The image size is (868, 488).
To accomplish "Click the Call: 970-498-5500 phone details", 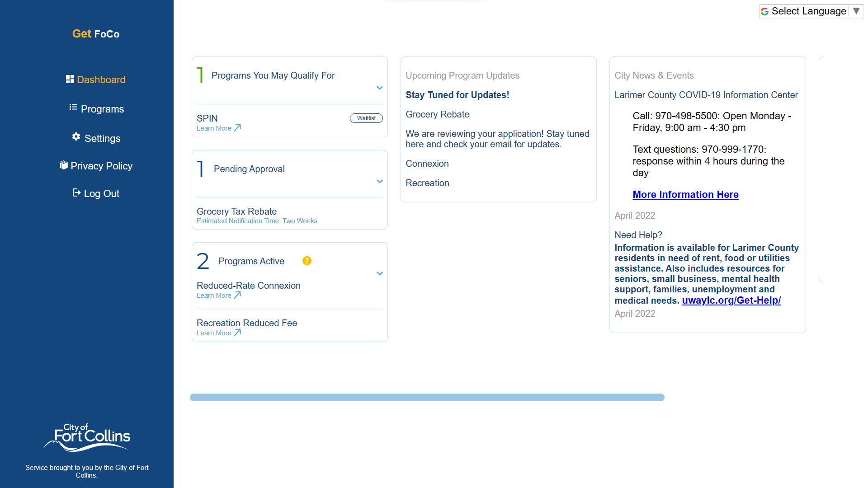I will click(712, 122).
